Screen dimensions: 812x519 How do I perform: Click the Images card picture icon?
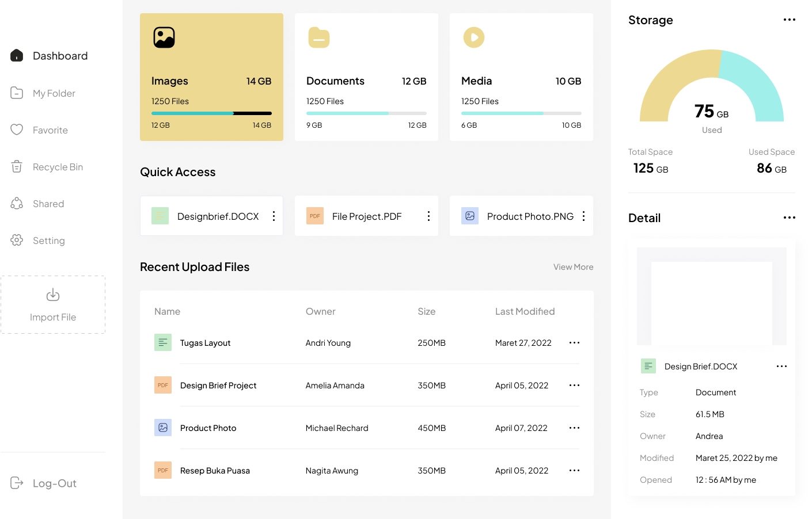pos(164,37)
